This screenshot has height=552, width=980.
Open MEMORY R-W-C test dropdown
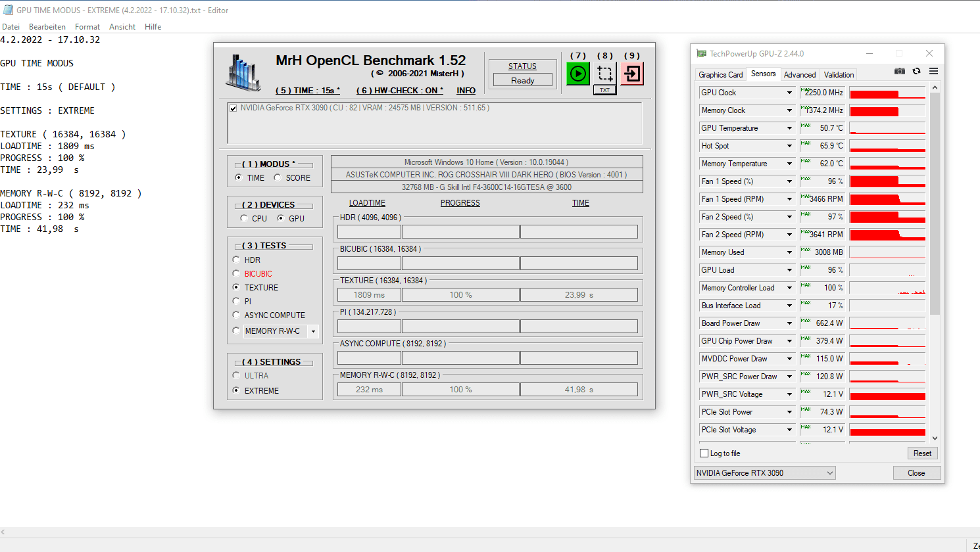click(x=313, y=331)
